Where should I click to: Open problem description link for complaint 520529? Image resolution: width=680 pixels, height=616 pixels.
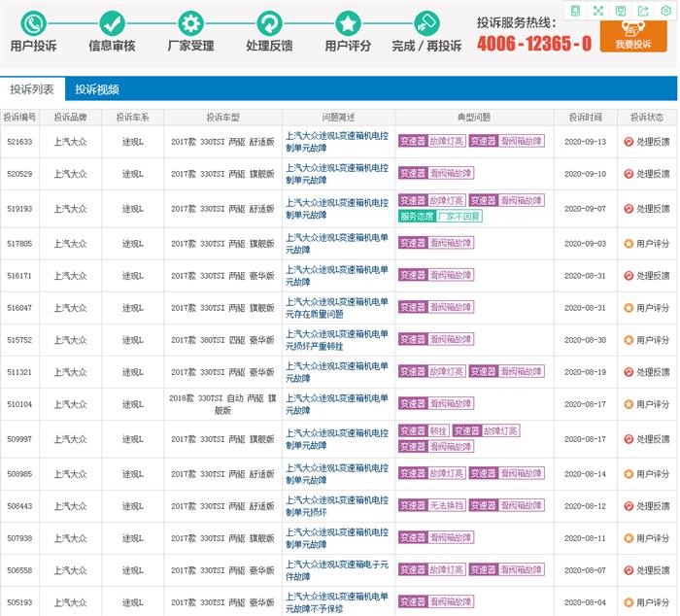(337, 174)
